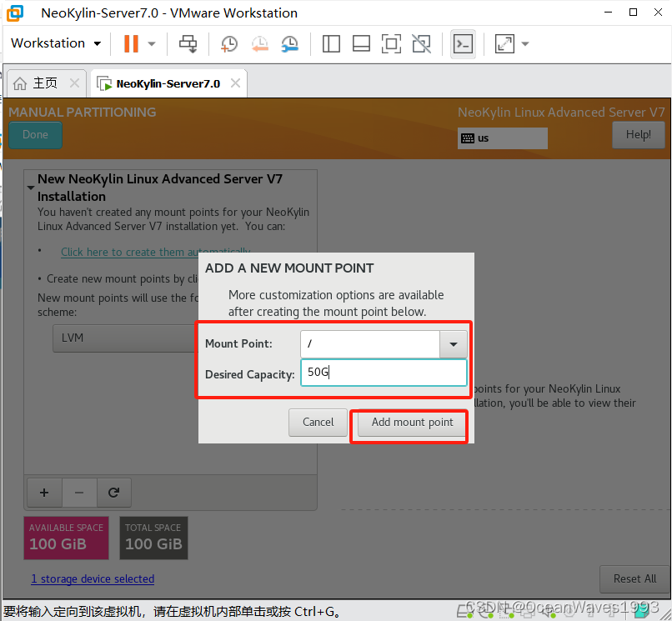Open the console view icon

pyautogui.click(x=463, y=43)
